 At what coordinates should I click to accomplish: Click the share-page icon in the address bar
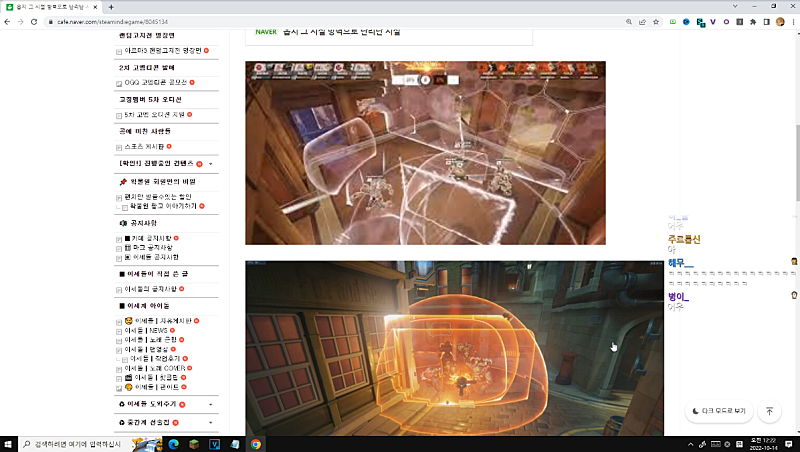(642, 22)
